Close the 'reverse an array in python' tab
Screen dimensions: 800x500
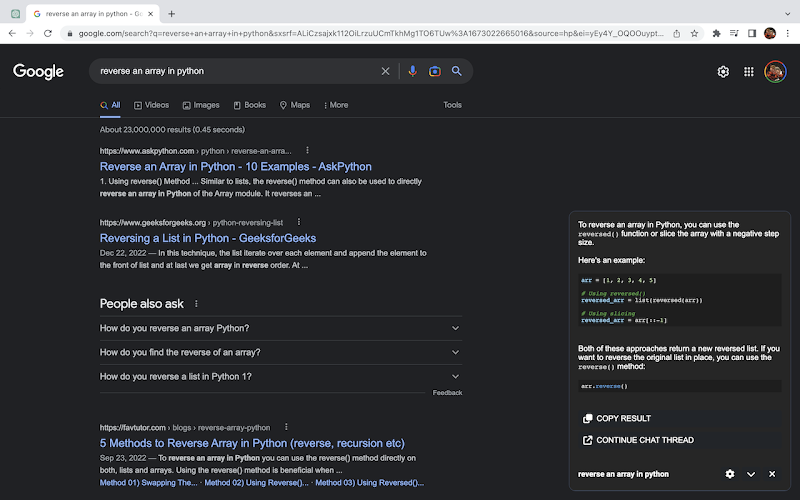151,14
